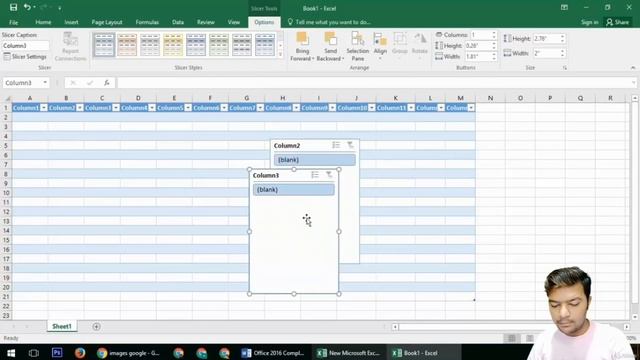Switch to the Page Layout tab
This screenshot has height=360, width=640.
click(107, 22)
